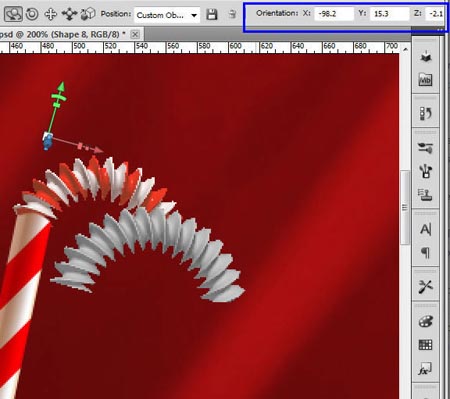
Task: Open the Swatches panel icon
Action: pos(425,345)
